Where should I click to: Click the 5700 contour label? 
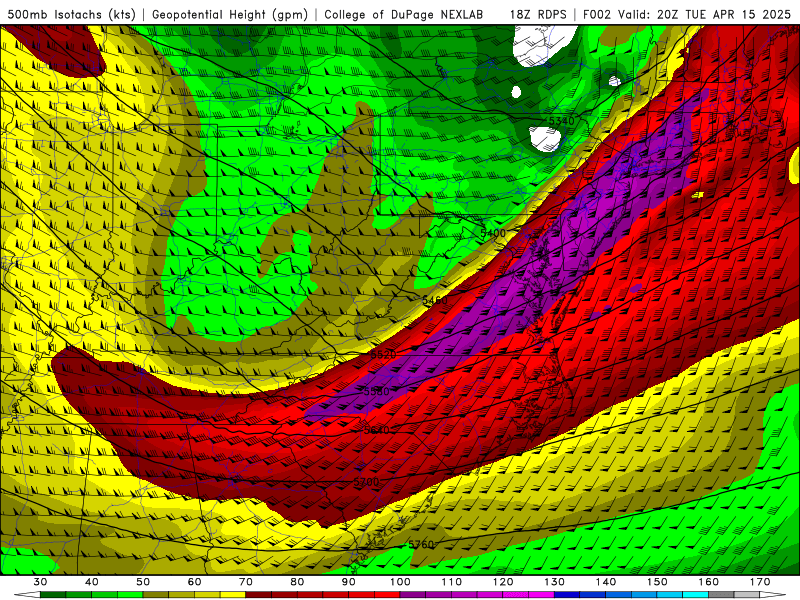coord(366,482)
